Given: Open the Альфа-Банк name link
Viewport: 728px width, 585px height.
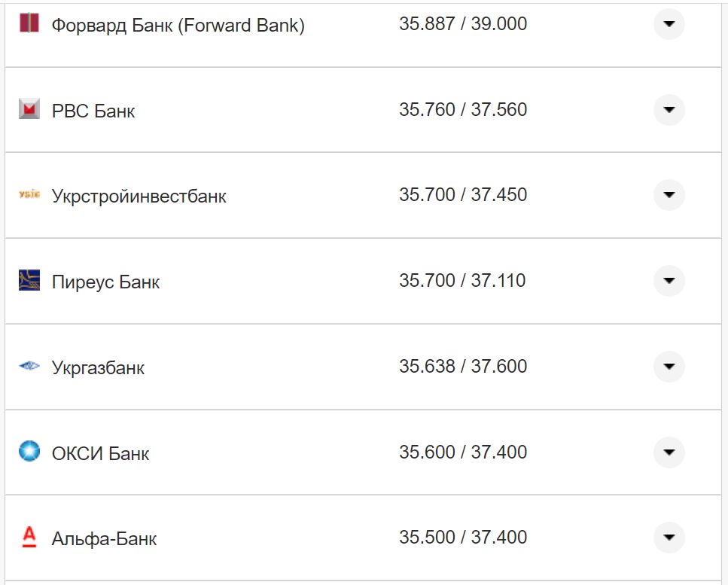Looking at the screenshot, I should [104, 539].
